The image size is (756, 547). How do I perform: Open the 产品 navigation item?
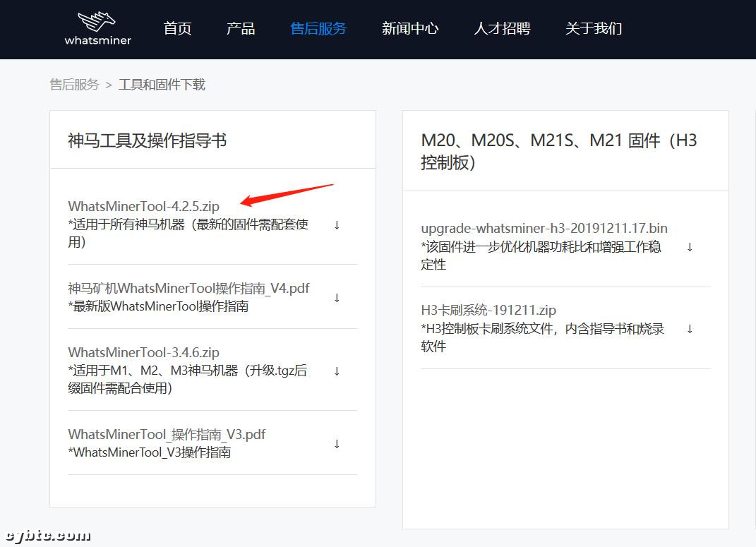click(x=241, y=28)
